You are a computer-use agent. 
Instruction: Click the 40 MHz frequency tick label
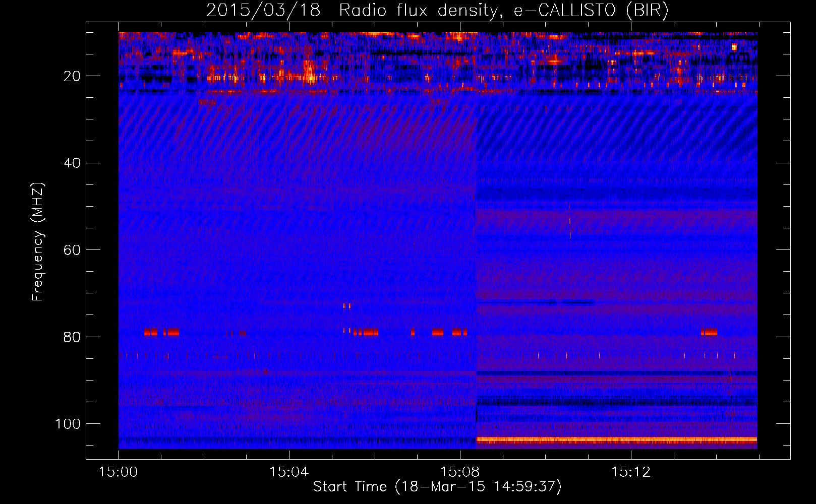(72, 163)
